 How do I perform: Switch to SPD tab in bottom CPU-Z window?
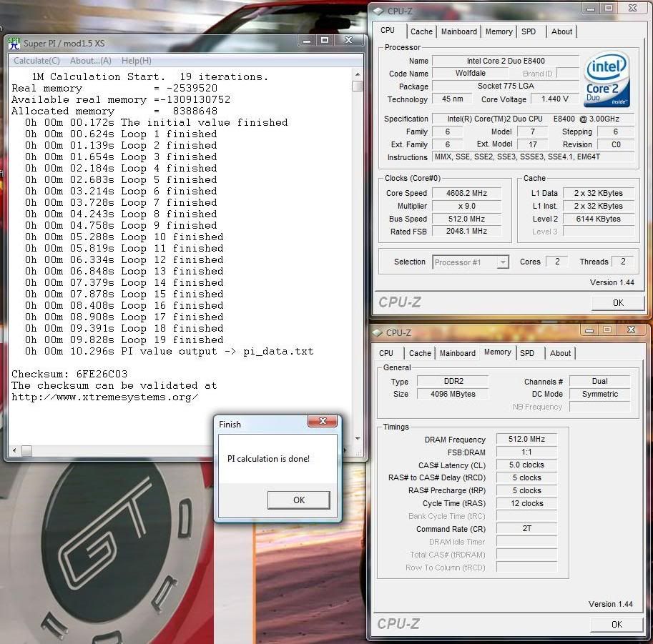pyautogui.click(x=527, y=353)
